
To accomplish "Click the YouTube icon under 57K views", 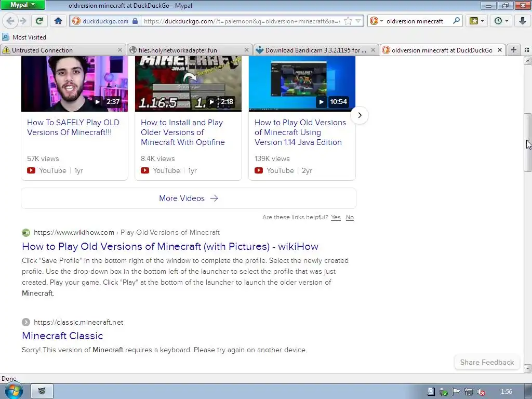I will (x=31, y=170).
